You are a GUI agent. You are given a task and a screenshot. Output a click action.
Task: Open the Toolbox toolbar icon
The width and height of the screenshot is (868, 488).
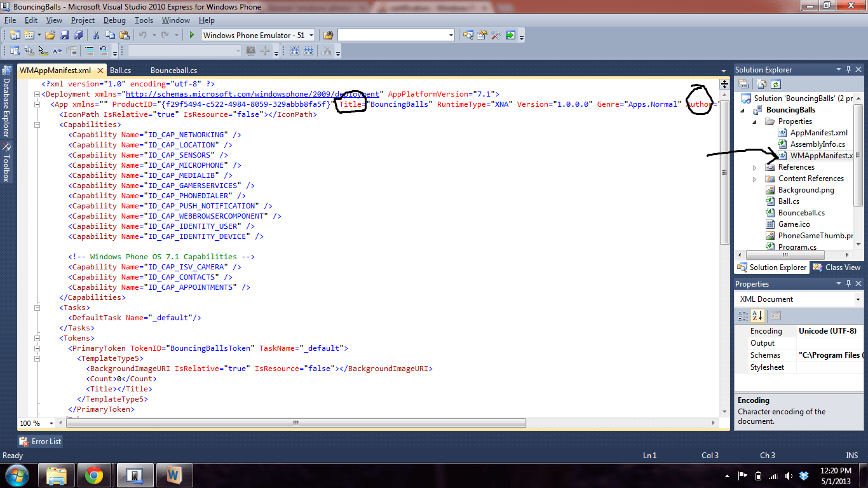click(x=496, y=36)
